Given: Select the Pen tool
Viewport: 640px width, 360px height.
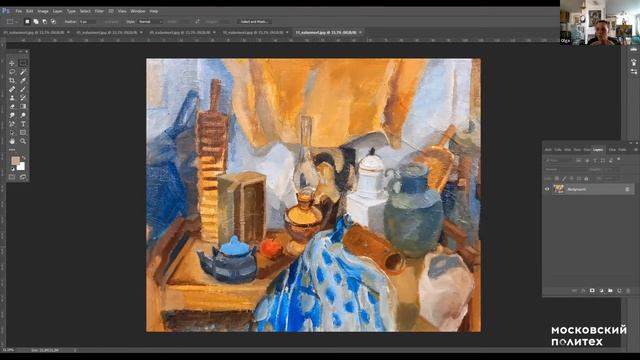Looking at the screenshot, I should [12, 124].
